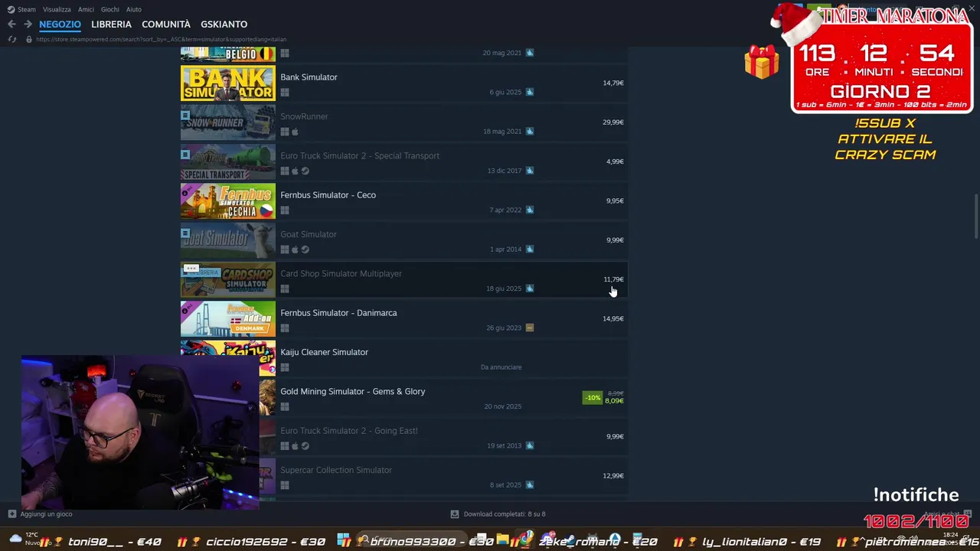Click the Kaiju Cleaner thumbnail
Screen dimensions: 980x551
click(227, 358)
